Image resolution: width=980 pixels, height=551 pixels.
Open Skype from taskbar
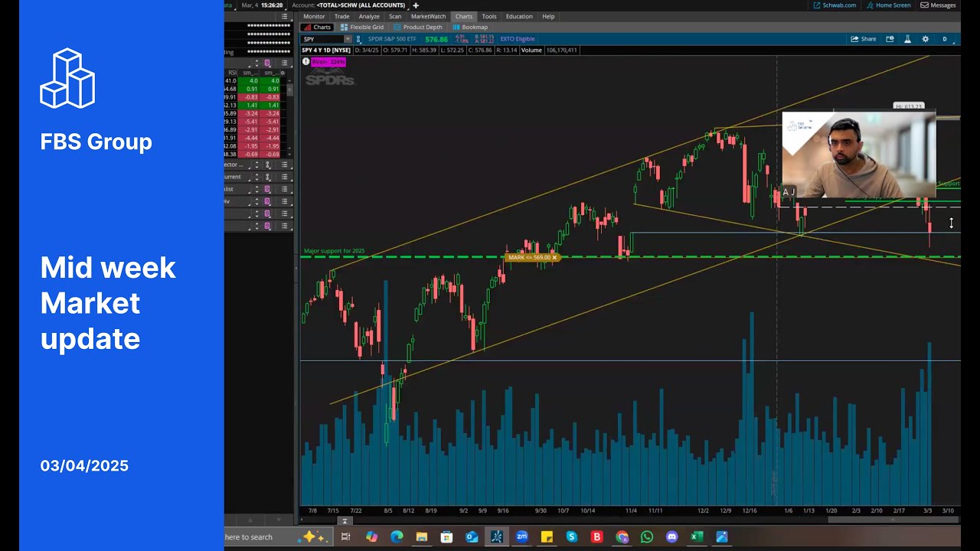tap(572, 537)
